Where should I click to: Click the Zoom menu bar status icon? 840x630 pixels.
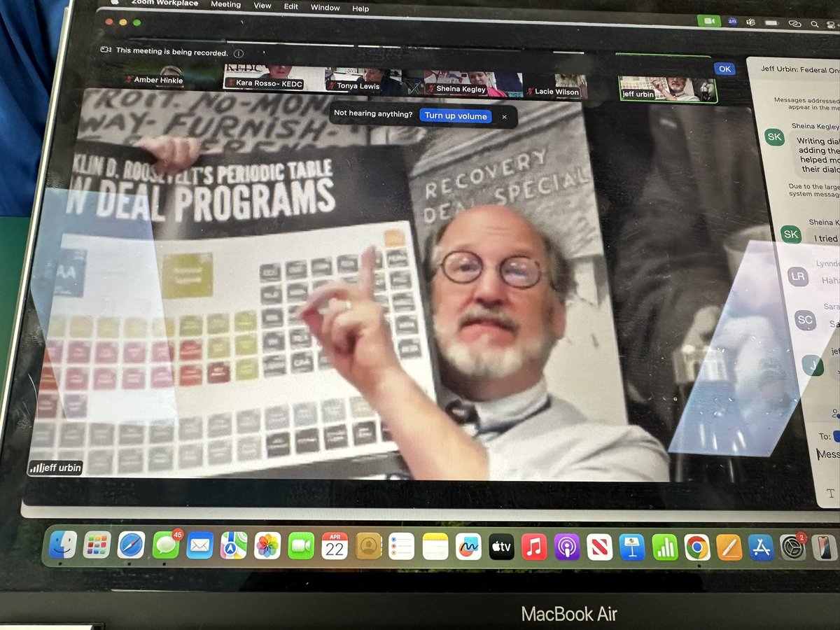pos(731,22)
